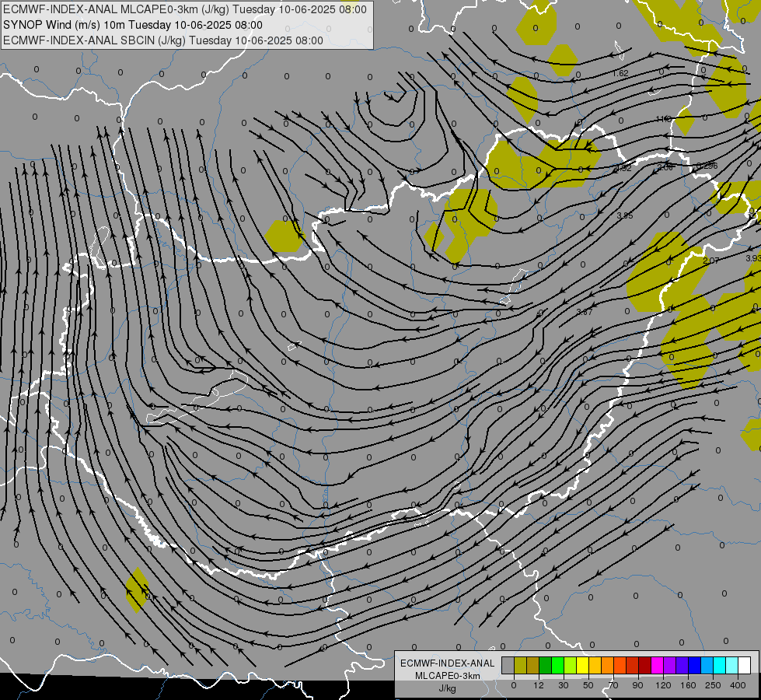Click the legend tick label 30

pos(564,685)
